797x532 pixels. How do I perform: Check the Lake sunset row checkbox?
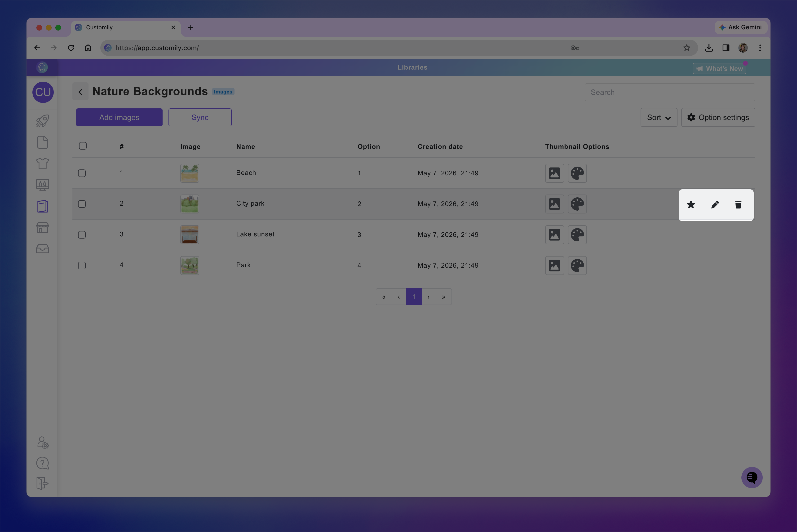(x=82, y=235)
